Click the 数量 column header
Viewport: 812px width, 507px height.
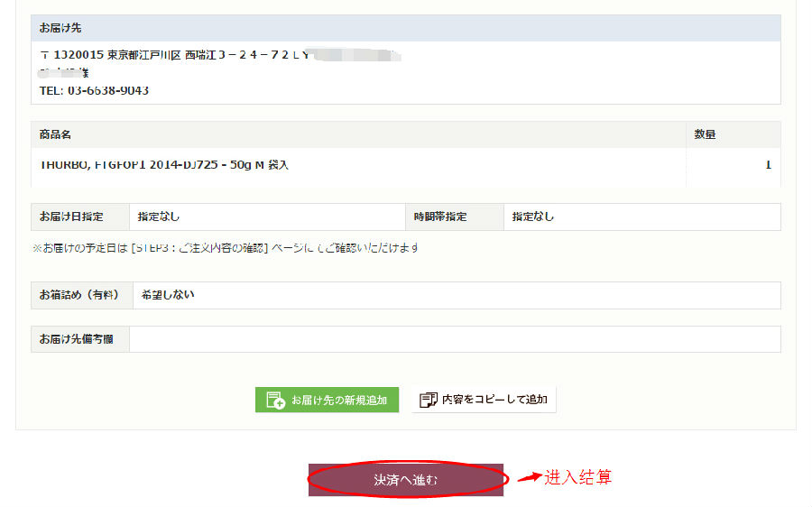(705, 134)
